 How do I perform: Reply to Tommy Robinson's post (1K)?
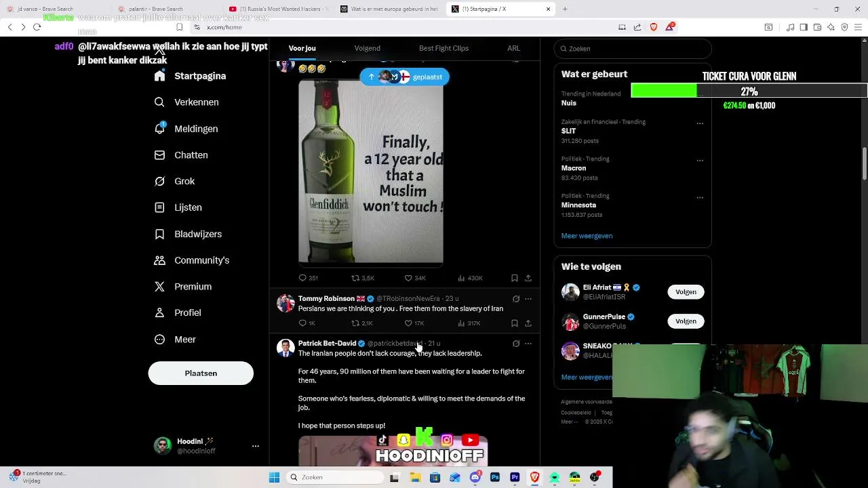pos(307,323)
